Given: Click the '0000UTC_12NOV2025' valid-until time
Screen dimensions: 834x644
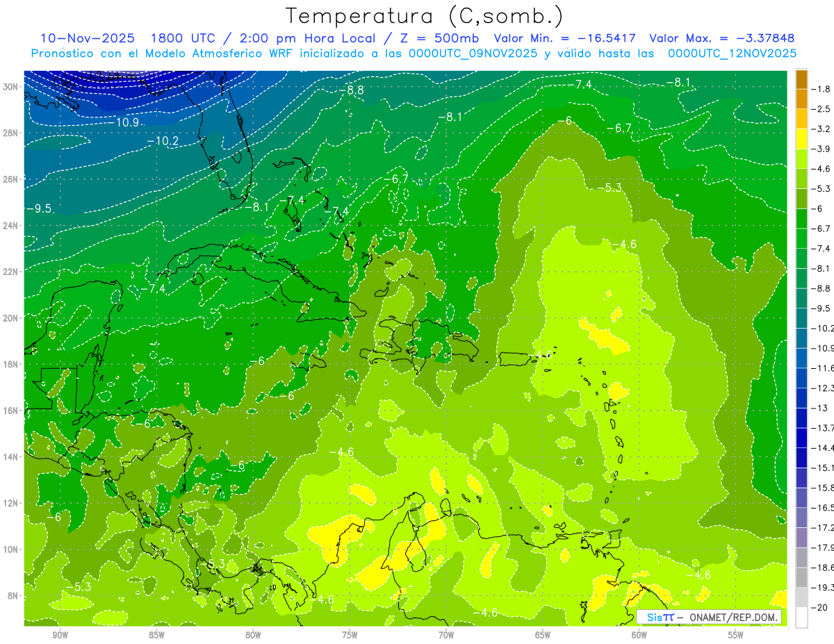Looking at the screenshot, I should pos(732,53).
